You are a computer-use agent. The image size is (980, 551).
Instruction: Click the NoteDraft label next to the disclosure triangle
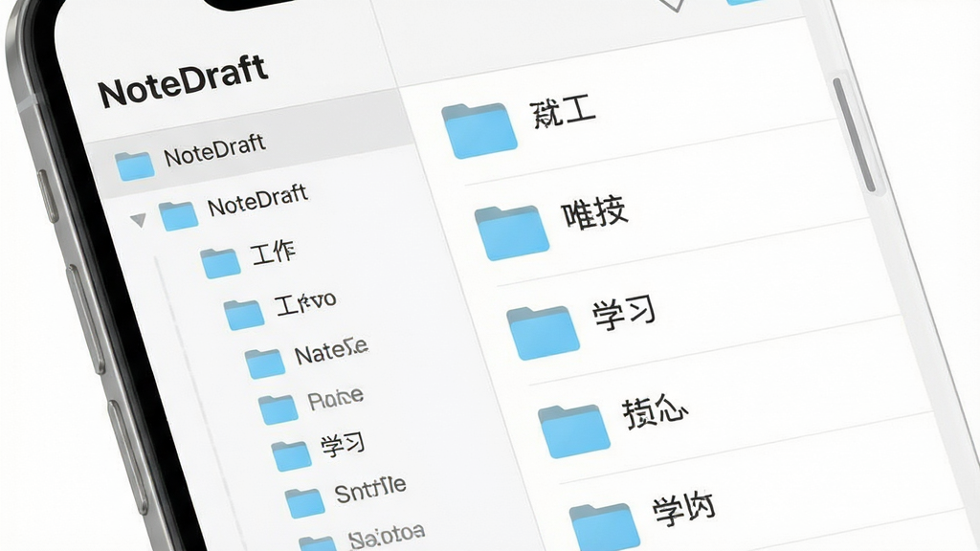pyautogui.click(x=257, y=200)
